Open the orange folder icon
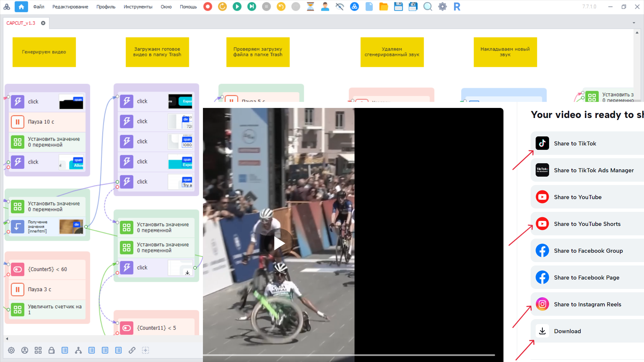The width and height of the screenshot is (644, 362). [383, 7]
